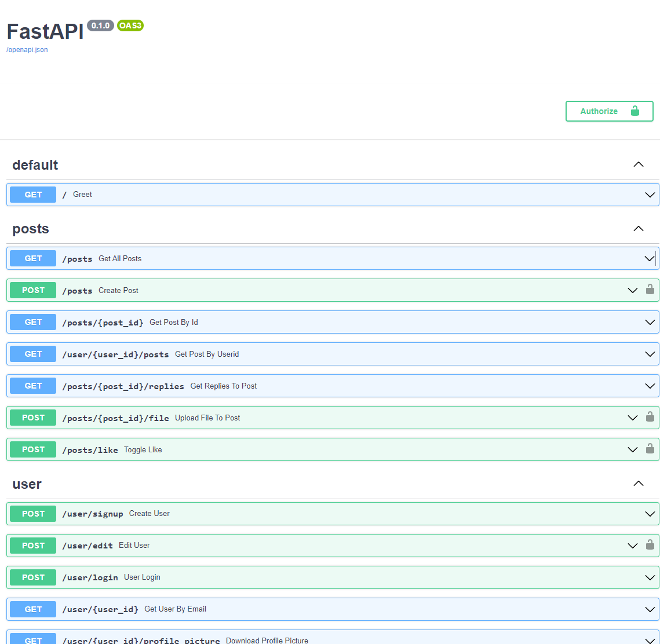Click the 0.1.0 version badge
Viewport: 660px width, 644px height.
point(101,25)
